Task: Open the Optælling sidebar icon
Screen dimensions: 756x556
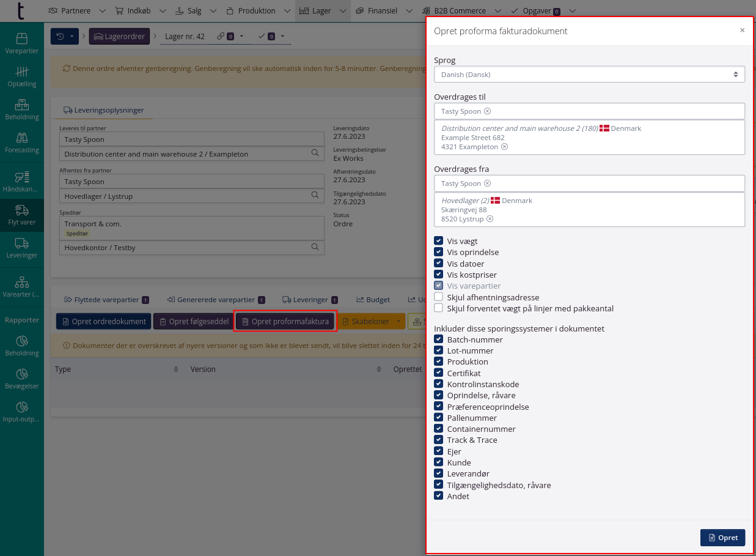Action: (22, 76)
